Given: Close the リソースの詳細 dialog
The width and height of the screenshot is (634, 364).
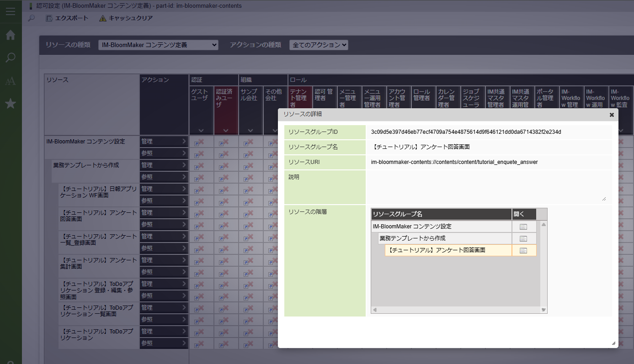Looking at the screenshot, I should [612, 115].
